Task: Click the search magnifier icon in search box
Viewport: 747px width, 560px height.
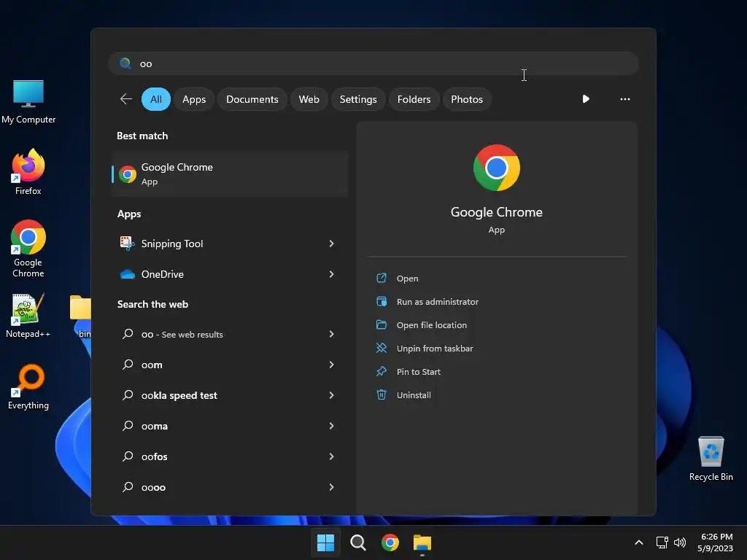Action: point(125,63)
